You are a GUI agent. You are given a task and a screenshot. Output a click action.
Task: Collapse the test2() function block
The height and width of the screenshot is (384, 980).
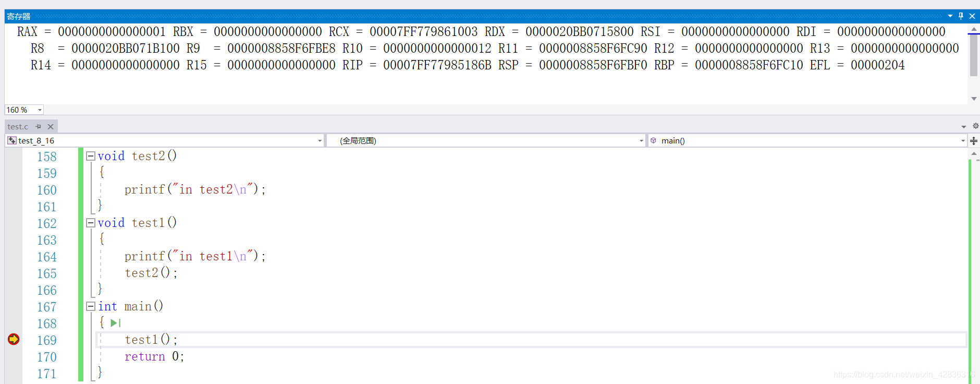tap(91, 156)
